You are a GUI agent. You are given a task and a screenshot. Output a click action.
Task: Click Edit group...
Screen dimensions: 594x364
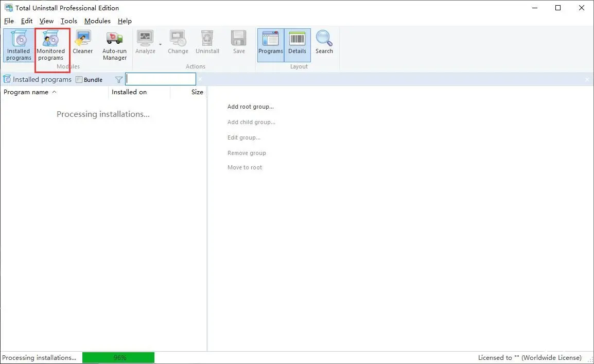(244, 137)
